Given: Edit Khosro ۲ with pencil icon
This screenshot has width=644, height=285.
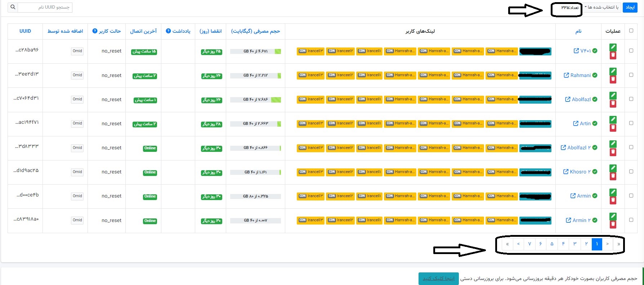Looking at the screenshot, I should 613,168.
